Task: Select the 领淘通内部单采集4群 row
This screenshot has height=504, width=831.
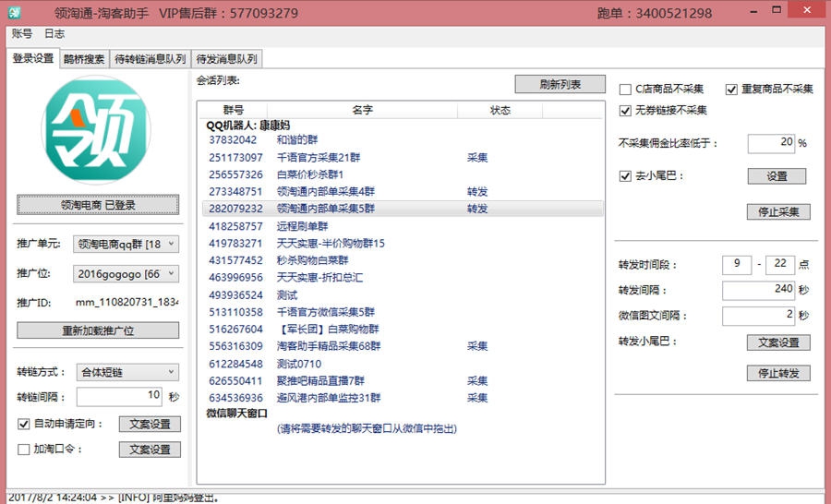Action: [x=403, y=191]
